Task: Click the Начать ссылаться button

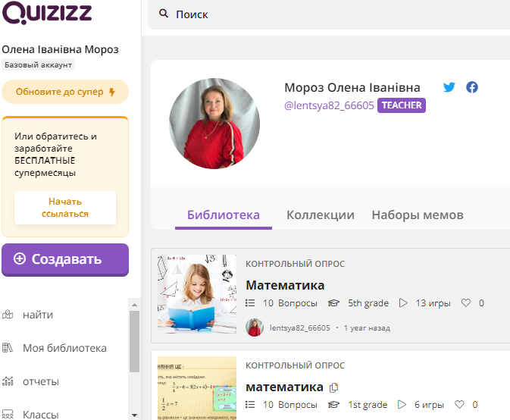Action: click(x=65, y=208)
